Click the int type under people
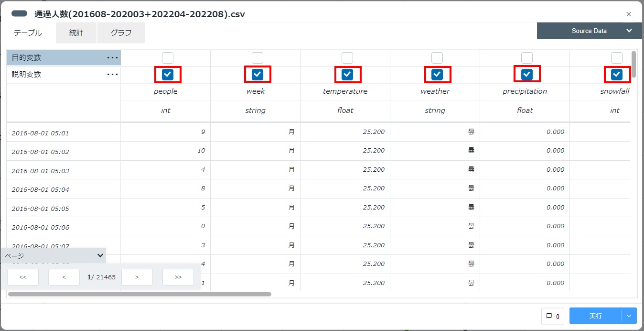Image resolution: width=644 pixels, height=331 pixels. [165, 110]
